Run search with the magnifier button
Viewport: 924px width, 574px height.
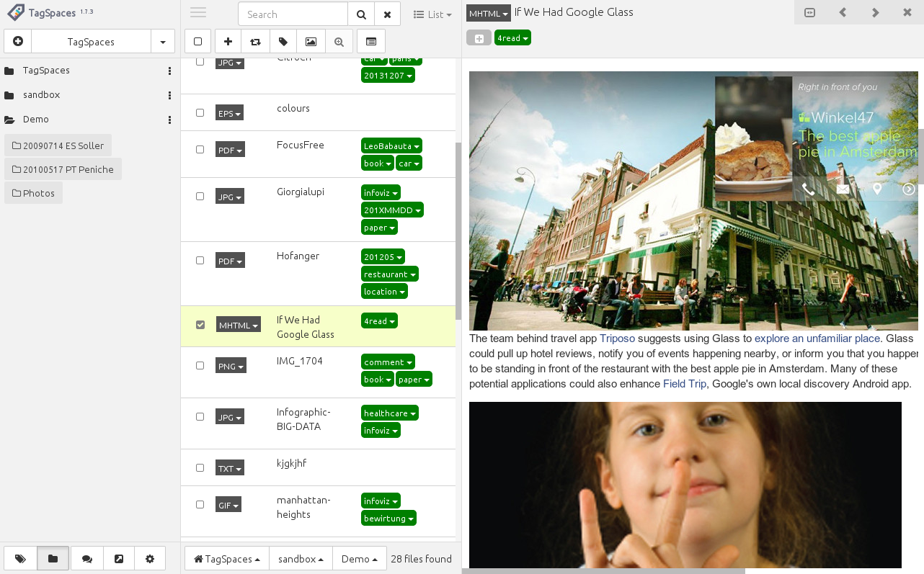click(x=361, y=14)
